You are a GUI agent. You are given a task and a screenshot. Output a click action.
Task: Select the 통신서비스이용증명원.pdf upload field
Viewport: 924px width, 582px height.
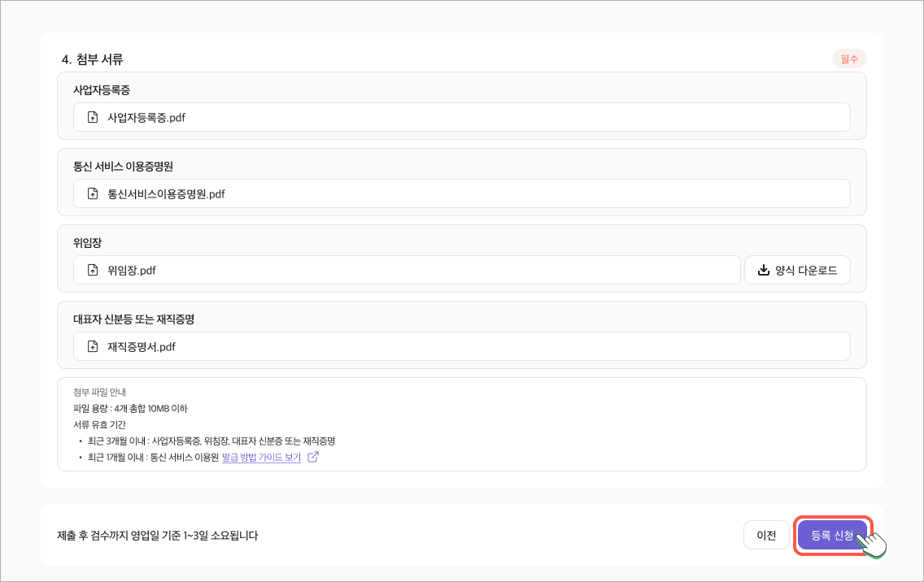pos(461,193)
